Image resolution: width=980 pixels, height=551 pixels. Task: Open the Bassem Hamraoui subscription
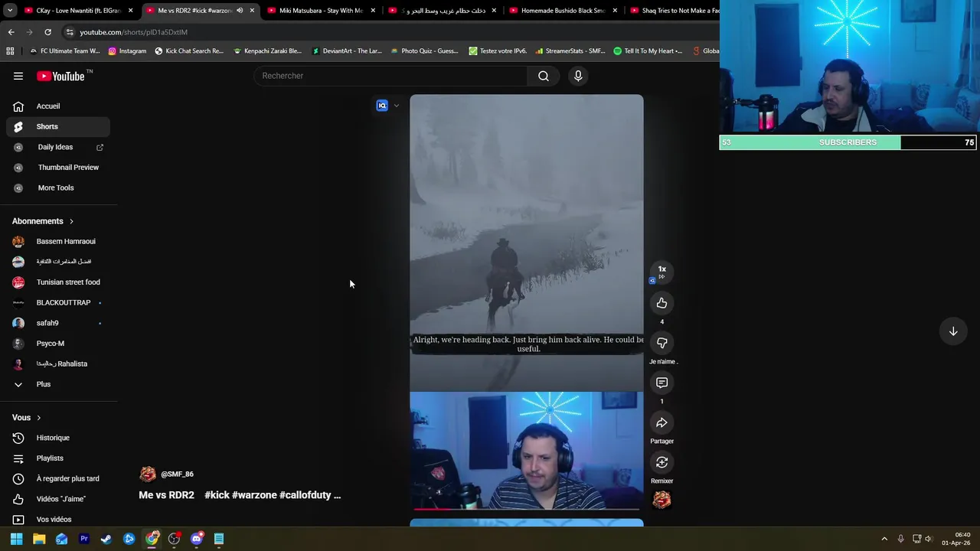click(58, 242)
